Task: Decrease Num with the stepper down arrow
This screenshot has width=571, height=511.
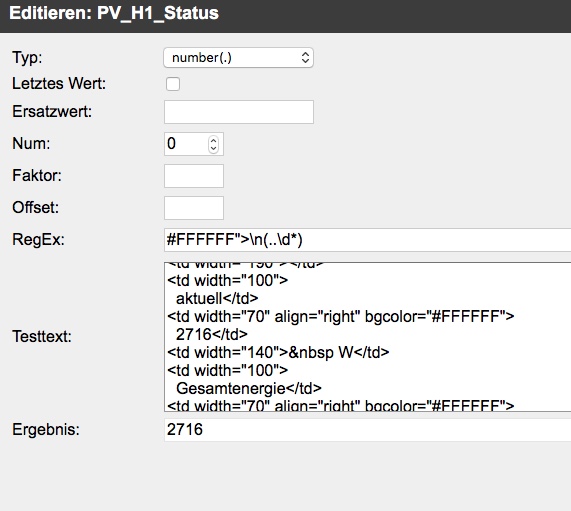Action: click(213, 148)
